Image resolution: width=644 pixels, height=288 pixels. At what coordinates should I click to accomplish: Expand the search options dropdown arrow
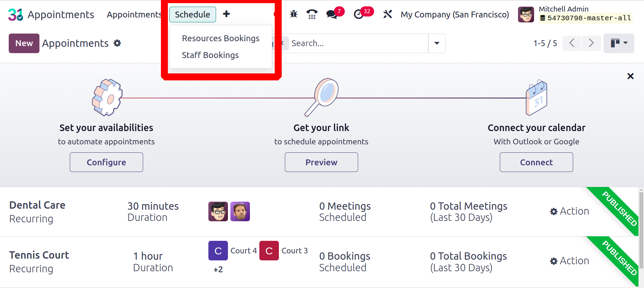(437, 43)
